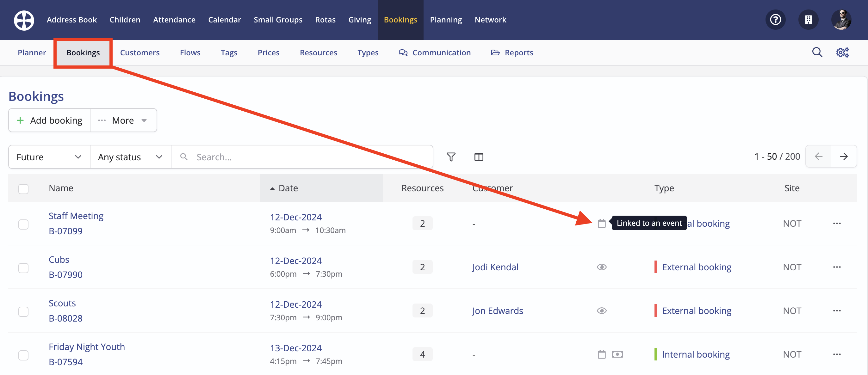Click the magnifier search icon in submenu
This screenshot has height=375, width=868.
click(x=817, y=52)
